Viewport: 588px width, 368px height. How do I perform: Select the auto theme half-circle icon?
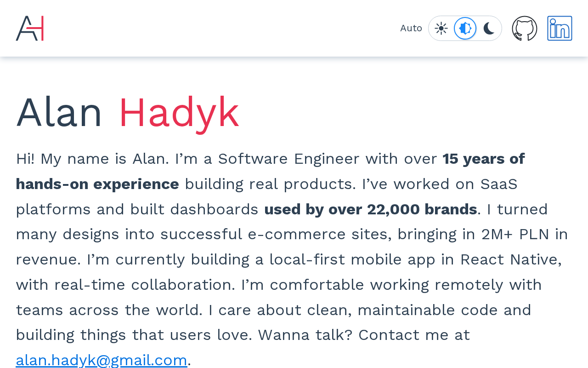pyautogui.click(x=465, y=29)
